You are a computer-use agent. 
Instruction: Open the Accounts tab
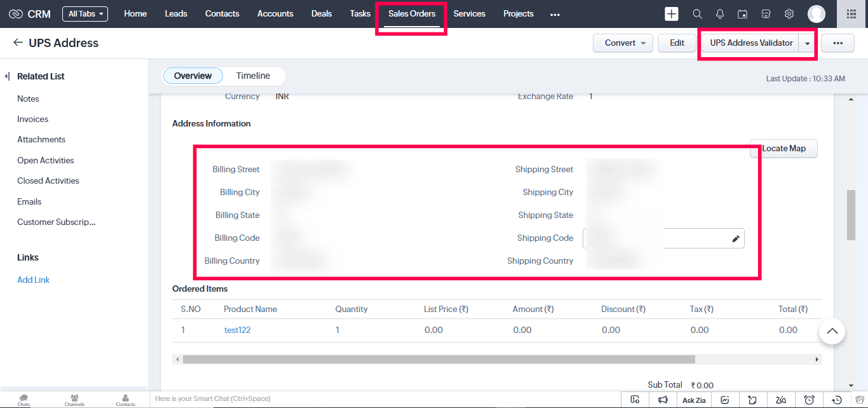point(275,14)
